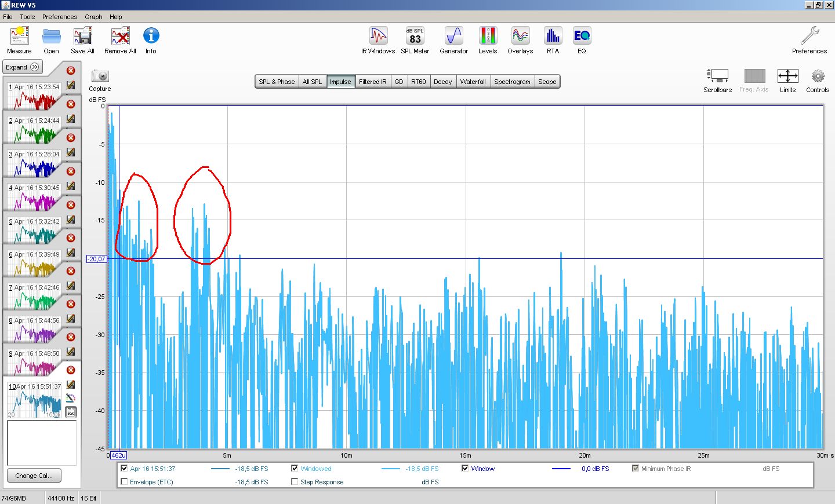835x504 pixels.
Task: Switch to the RT60 tab
Action: pos(419,82)
